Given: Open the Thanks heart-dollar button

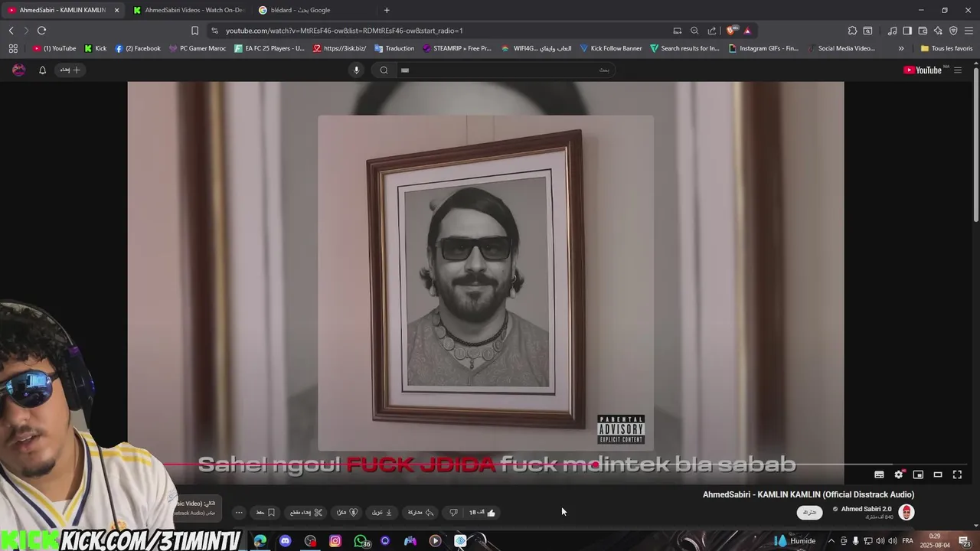Looking at the screenshot, I should click(347, 513).
